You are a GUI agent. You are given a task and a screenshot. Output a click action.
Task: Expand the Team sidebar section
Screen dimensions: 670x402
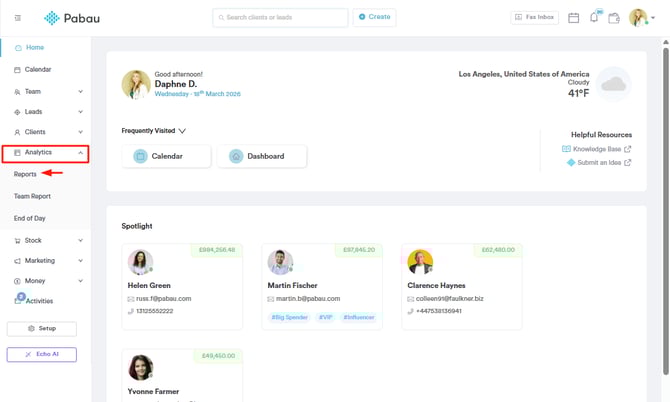(80, 92)
